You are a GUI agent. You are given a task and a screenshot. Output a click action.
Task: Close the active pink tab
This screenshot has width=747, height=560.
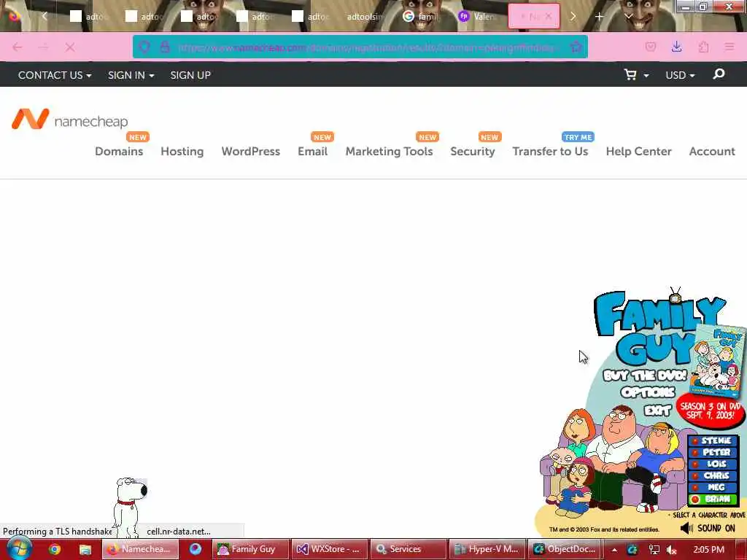tap(549, 16)
